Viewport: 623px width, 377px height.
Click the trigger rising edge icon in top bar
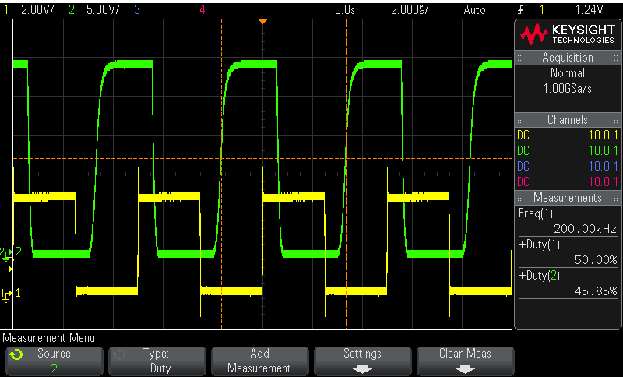(520, 10)
